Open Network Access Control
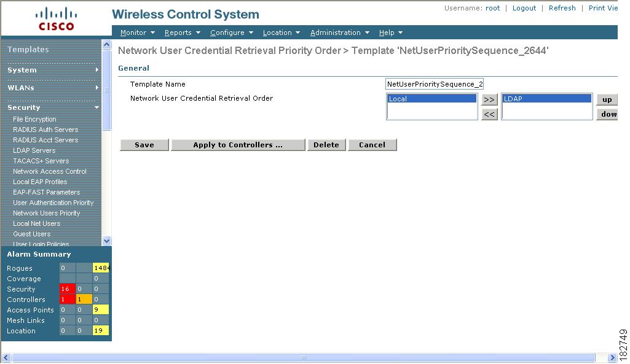This screenshot has width=630, height=364. click(x=49, y=171)
